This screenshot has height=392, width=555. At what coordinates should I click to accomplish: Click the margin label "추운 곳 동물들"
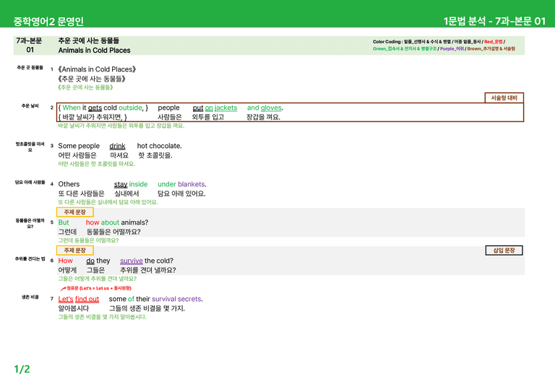pyautogui.click(x=30, y=67)
